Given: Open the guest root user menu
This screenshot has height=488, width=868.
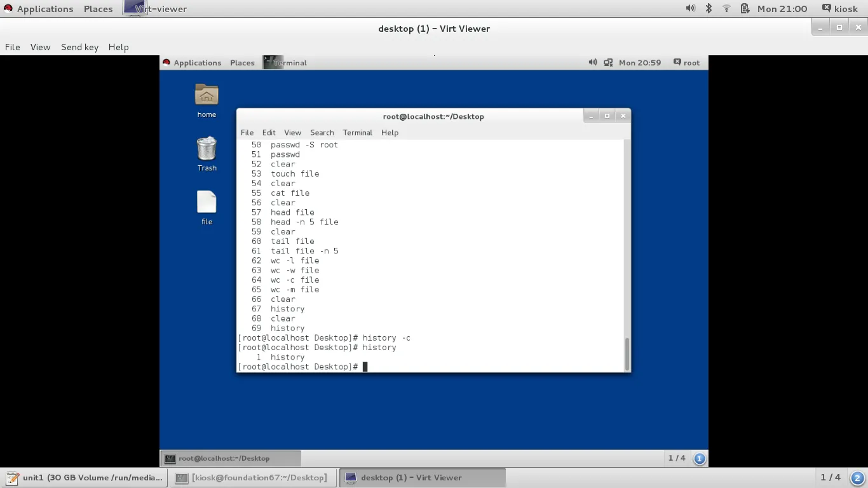Looking at the screenshot, I should coord(687,62).
